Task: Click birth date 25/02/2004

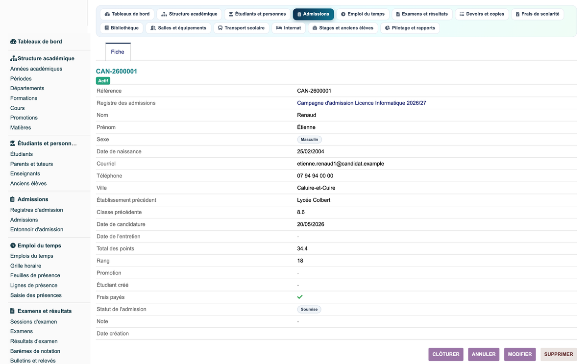Action: [x=311, y=151]
